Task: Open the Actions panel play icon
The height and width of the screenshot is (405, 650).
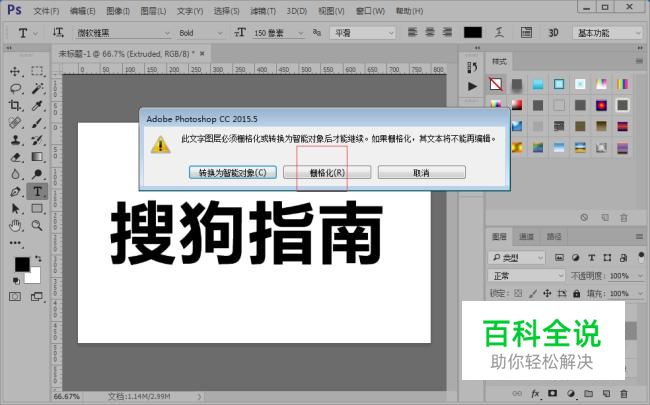Action: click(x=472, y=86)
